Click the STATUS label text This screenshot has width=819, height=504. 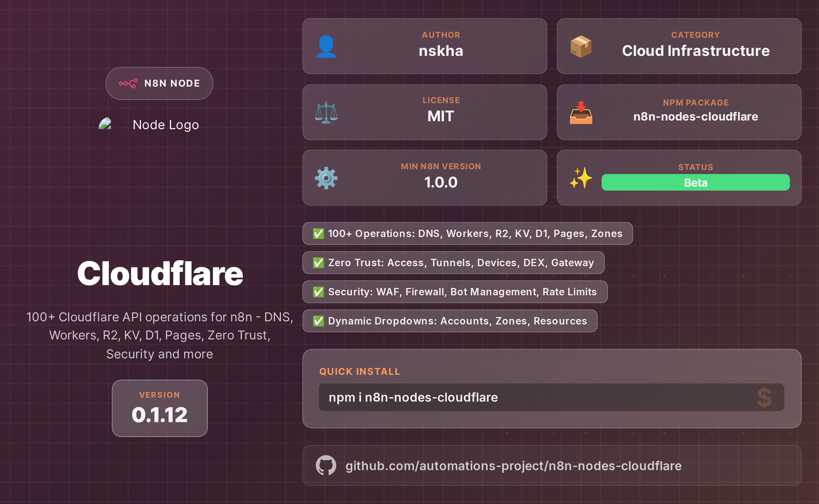[696, 167]
